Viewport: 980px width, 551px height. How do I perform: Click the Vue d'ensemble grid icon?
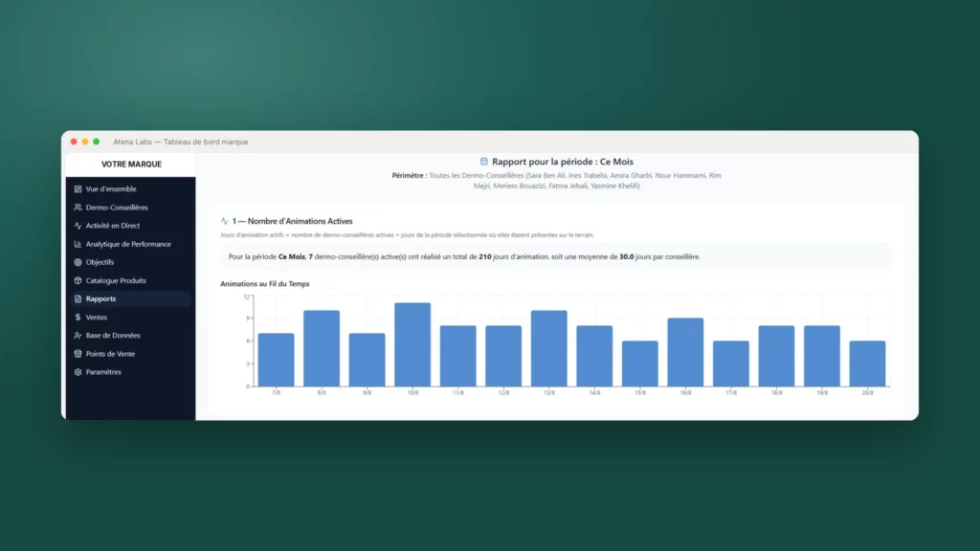78,188
